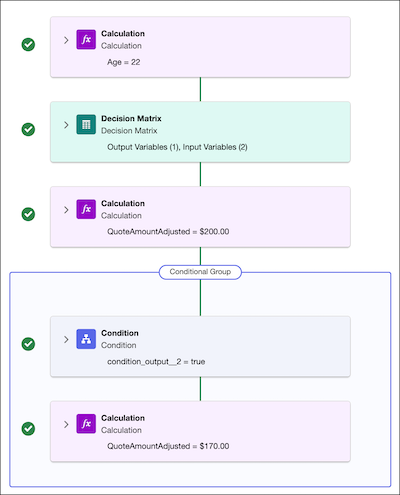Screen dimensions: 400x495
Task: Click the Condition hierarchy icon
Action: [x=86, y=339]
